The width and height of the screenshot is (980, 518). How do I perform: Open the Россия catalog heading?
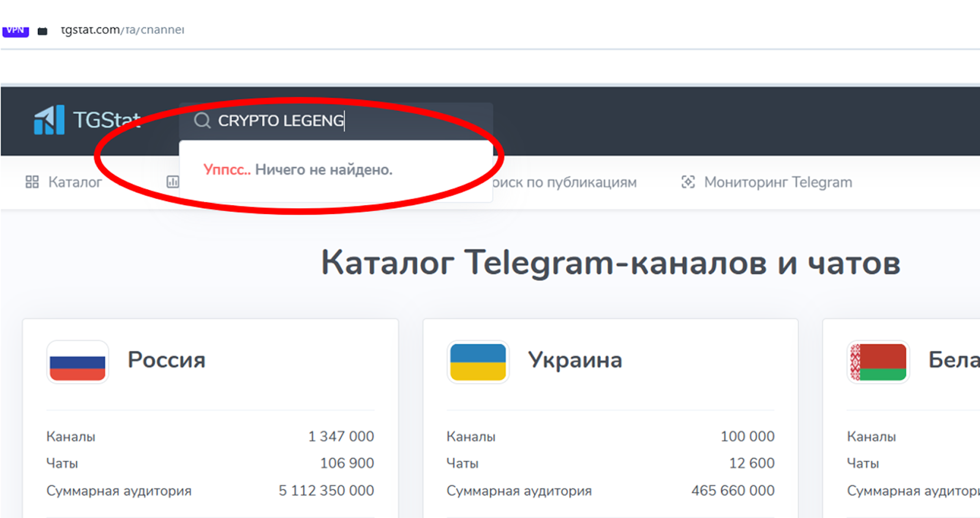point(167,360)
